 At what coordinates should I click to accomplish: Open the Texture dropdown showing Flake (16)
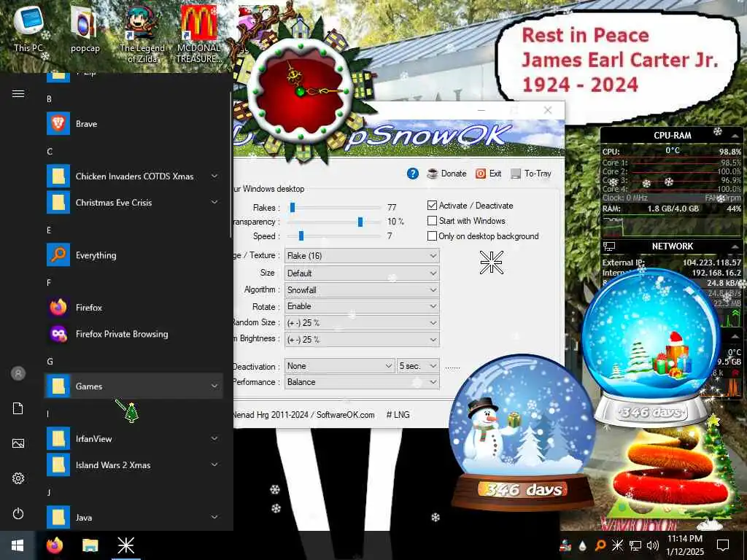coord(362,256)
